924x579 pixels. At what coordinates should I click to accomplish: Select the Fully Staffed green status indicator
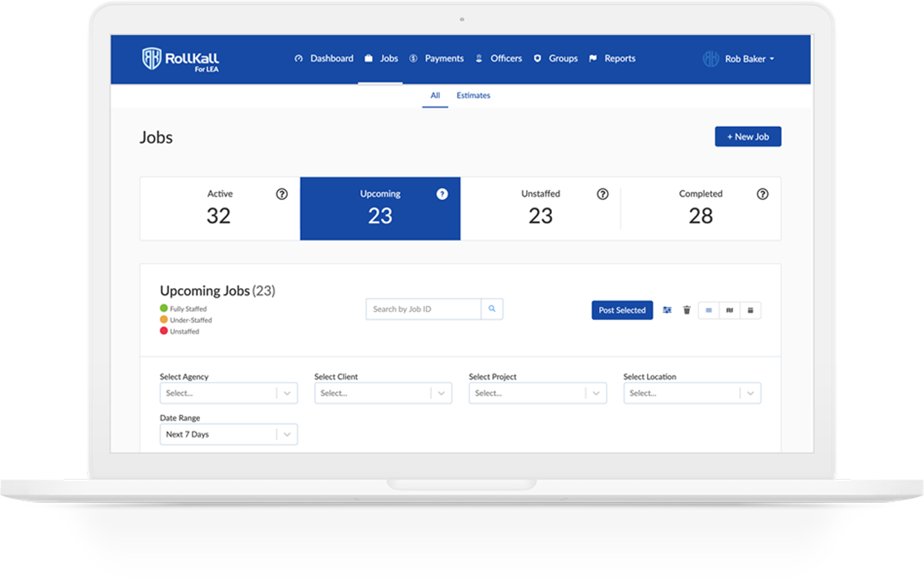(x=164, y=308)
